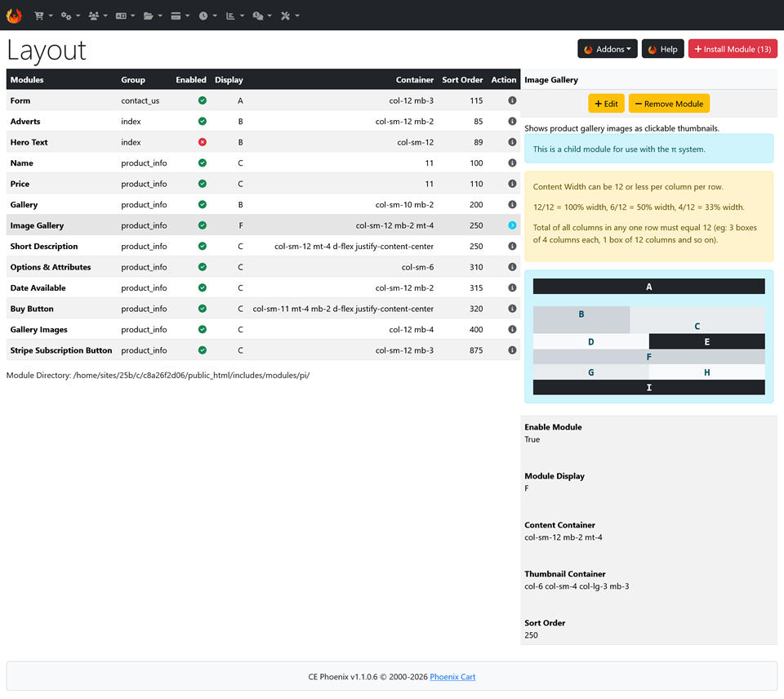Open the AZ localization menu
The image size is (784, 699).
(126, 16)
